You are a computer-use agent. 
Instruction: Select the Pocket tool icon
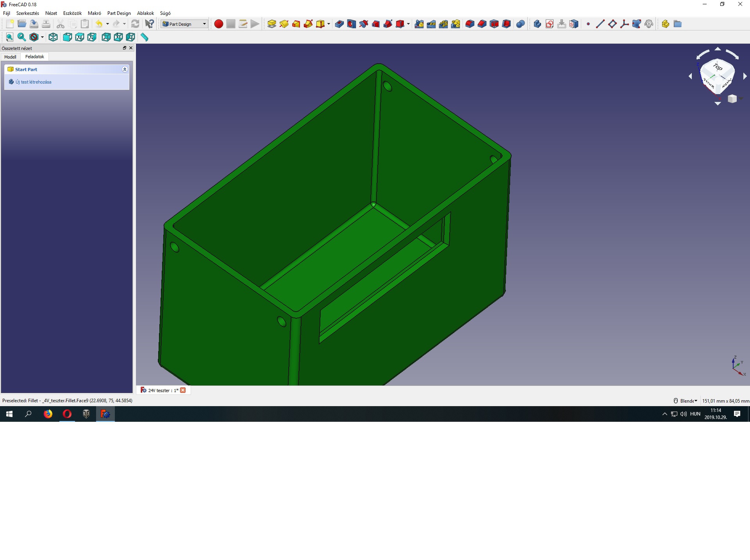tap(339, 24)
